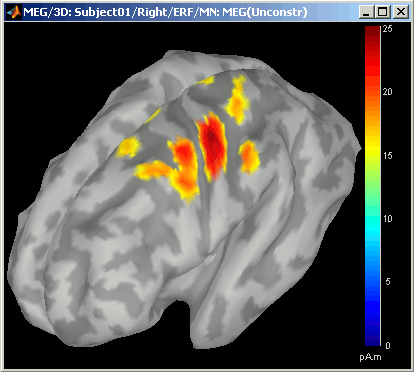Select the 25 colorbar tick label
The width and height of the screenshot is (414, 372).
click(x=387, y=29)
